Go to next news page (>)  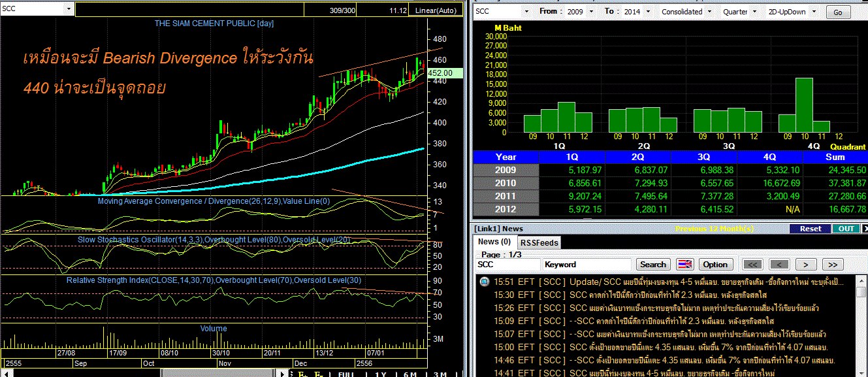(806, 265)
